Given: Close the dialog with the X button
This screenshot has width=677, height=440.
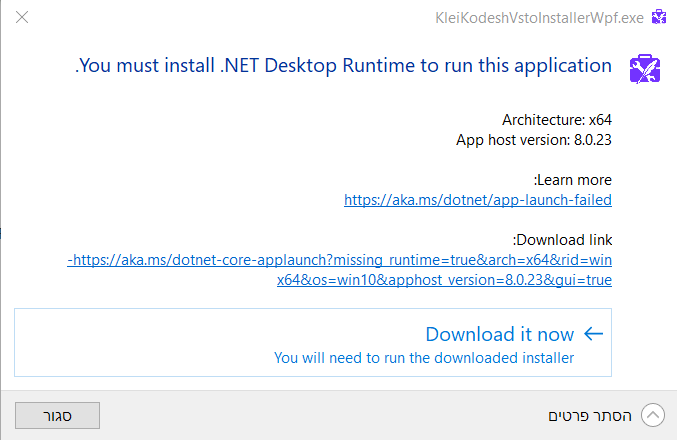Looking at the screenshot, I should pyautogui.click(x=22, y=17).
